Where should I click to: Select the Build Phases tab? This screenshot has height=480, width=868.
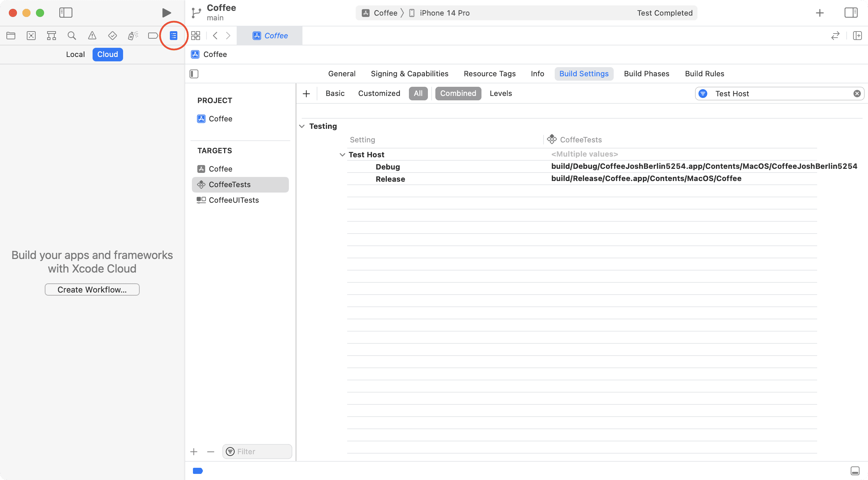click(646, 73)
